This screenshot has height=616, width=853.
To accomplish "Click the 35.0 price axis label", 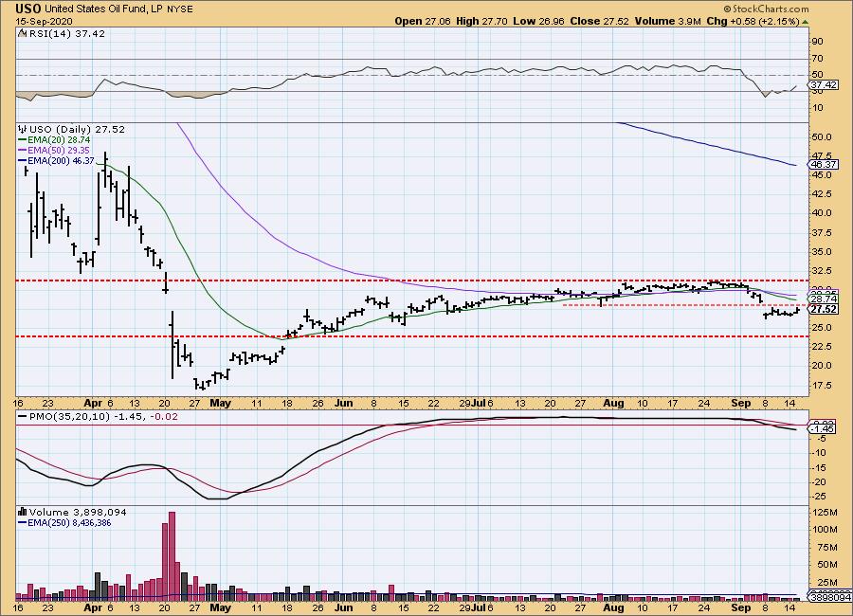I will click(822, 251).
